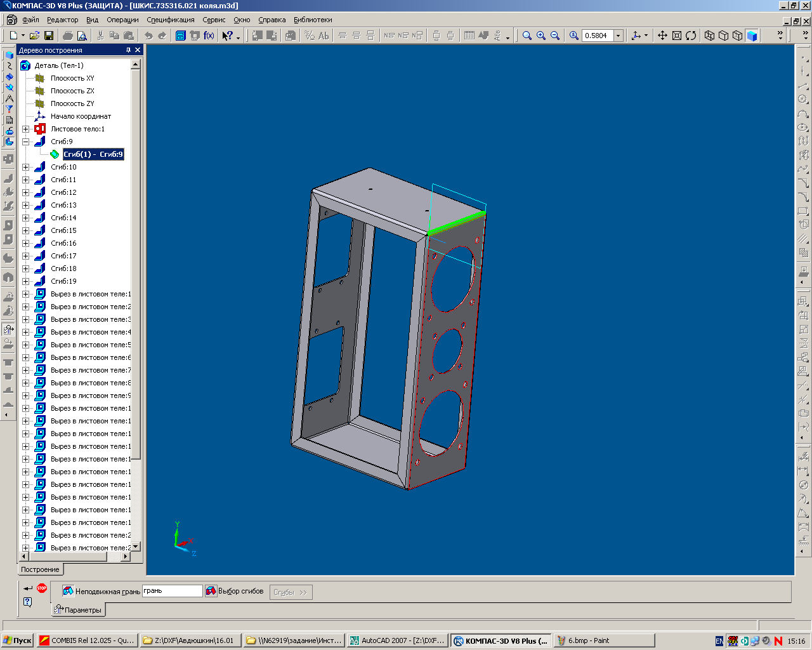This screenshot has height=650, width=812.
Task: Expand the toolbar overflow chevron at right
Action: (x=780, y=36)
